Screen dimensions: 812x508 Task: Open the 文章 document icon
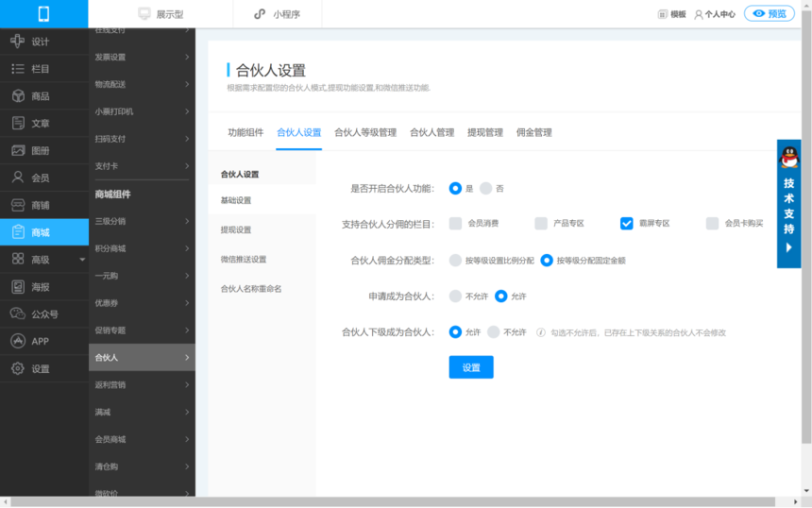click(x=18, y=124)
